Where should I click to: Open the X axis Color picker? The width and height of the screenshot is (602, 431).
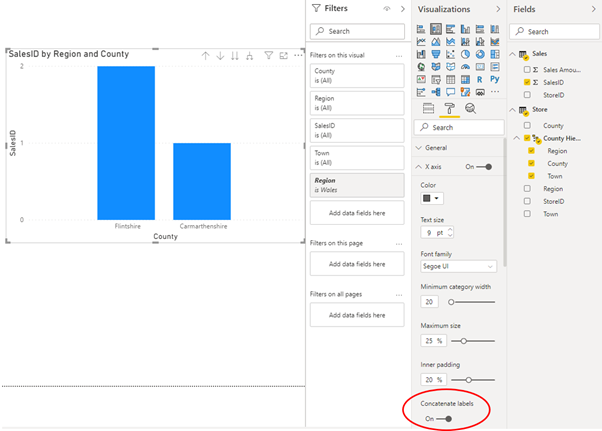coord(432,198)
